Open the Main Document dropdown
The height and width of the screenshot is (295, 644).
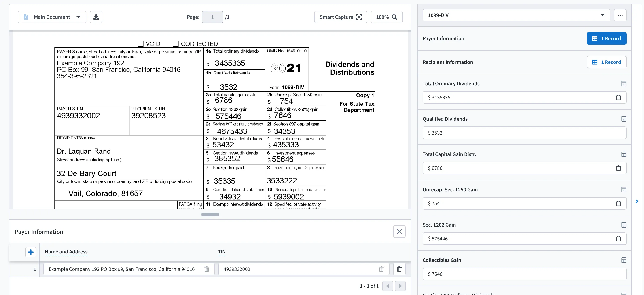[52, 17]
